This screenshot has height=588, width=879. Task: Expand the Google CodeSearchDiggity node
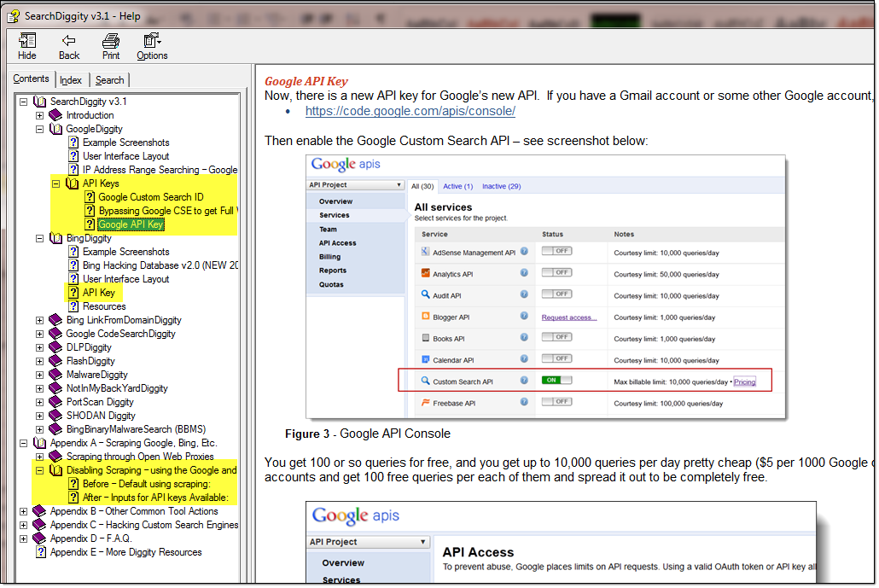click(39, 334)
